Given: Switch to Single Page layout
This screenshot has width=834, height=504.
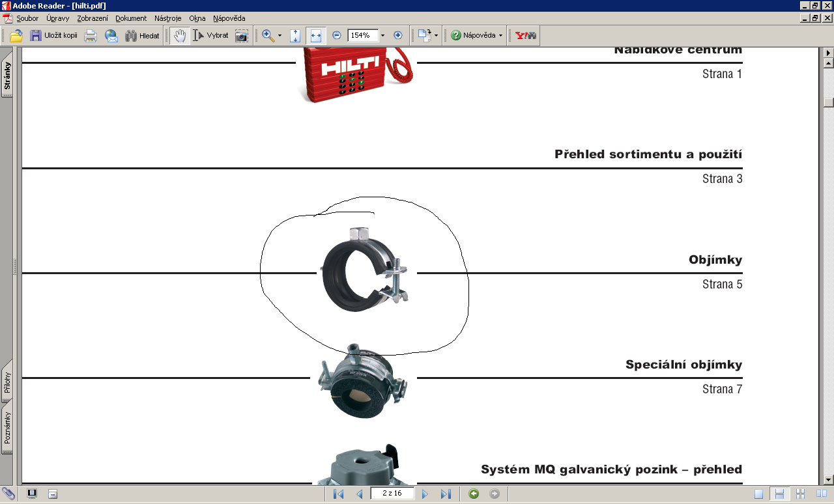Looking at the screenshot, I should [x=758, y=494].
